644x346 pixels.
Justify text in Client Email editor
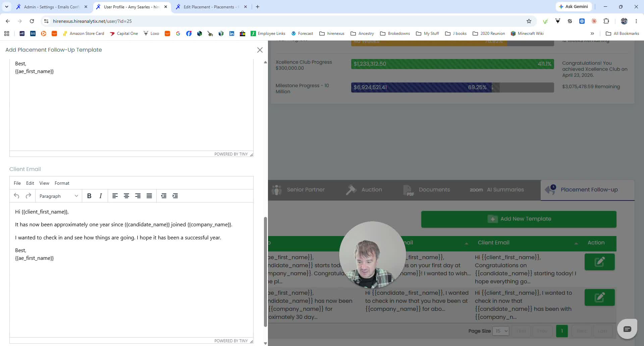(149, 196)
